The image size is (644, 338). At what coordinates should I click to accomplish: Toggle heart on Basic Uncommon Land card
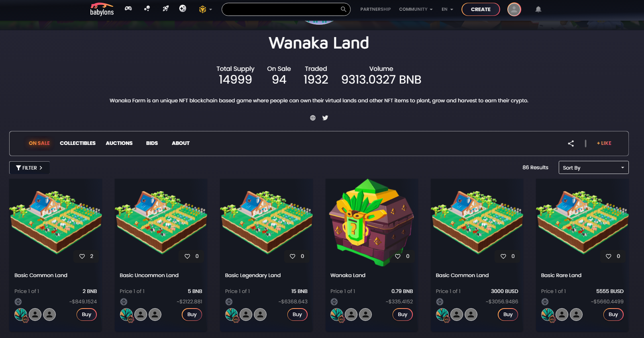pos(187,256)
